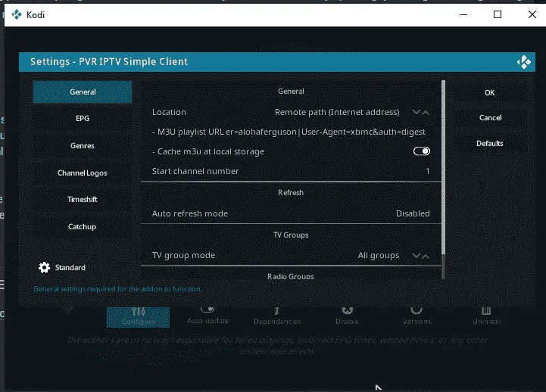Click the Dependencies icon behind the dialog
The width and height of the screenshot is (546, 392).
(277, 310)
